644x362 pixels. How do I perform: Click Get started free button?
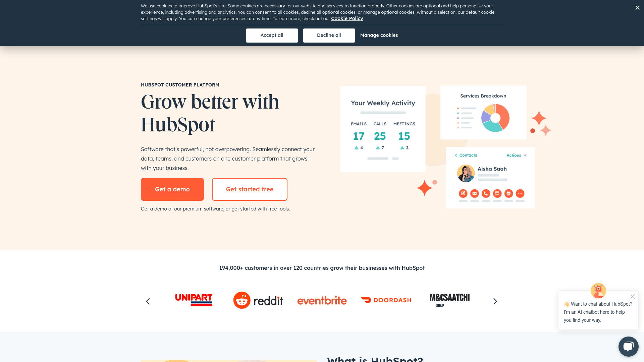tap(250, 189)
